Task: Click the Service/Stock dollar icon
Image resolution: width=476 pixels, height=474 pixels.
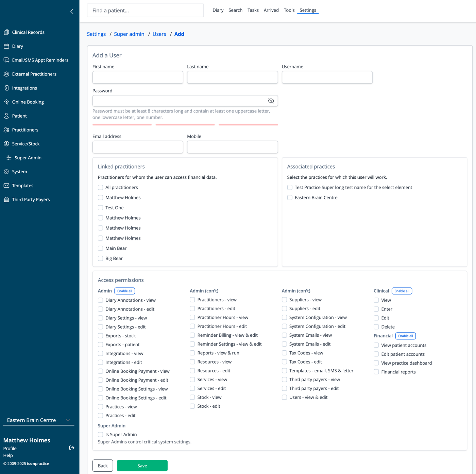Action: (6, 144)
